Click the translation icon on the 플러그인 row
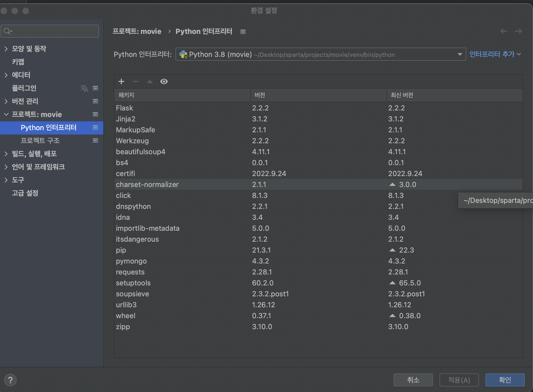The width and height of the screenshot is (533, 392). pyautogui.click(x=84, y=88)
